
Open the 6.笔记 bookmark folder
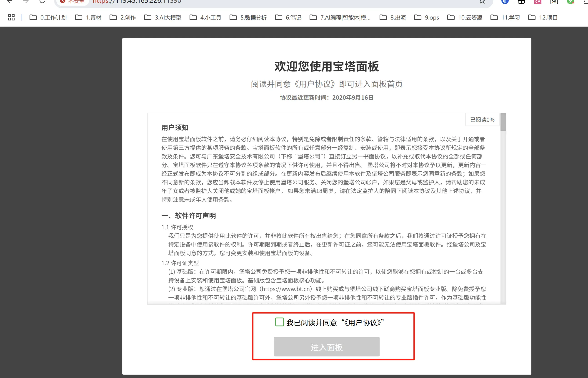(x=288, y=18)
